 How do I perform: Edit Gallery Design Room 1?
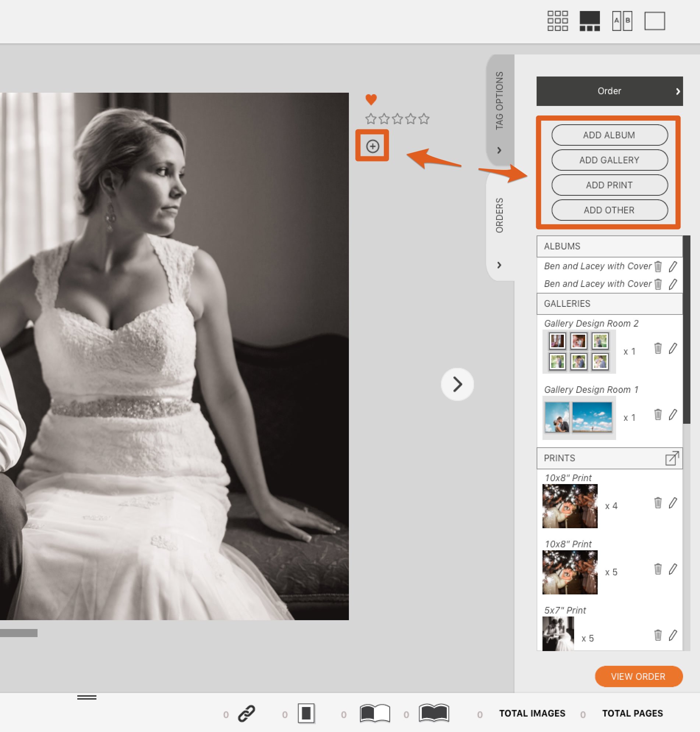(x=673, y=414)
